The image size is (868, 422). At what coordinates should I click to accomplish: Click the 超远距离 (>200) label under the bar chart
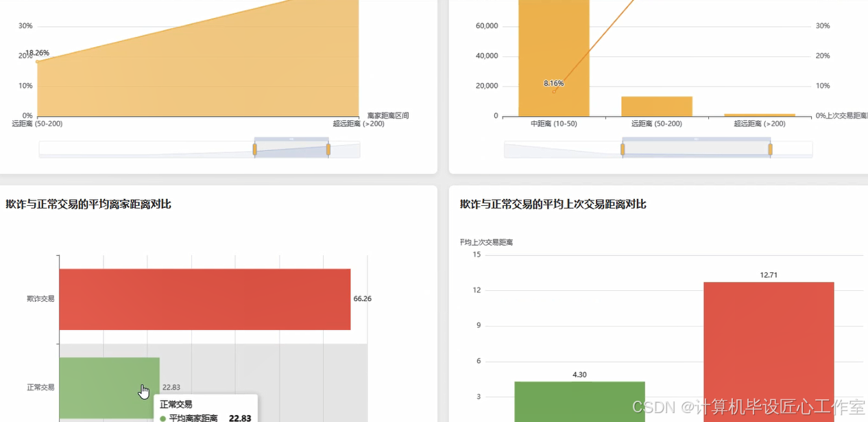click(x=760, y=124)
